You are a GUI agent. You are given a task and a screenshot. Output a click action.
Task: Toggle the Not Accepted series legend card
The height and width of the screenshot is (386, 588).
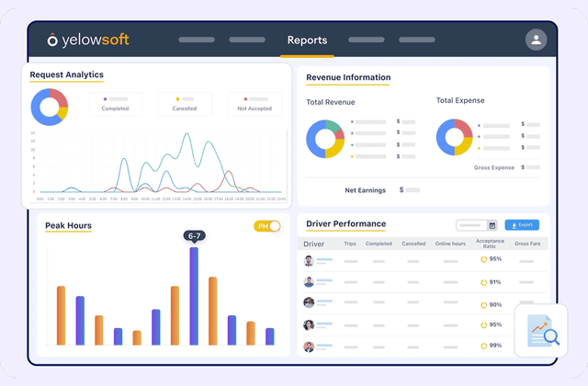254,103
